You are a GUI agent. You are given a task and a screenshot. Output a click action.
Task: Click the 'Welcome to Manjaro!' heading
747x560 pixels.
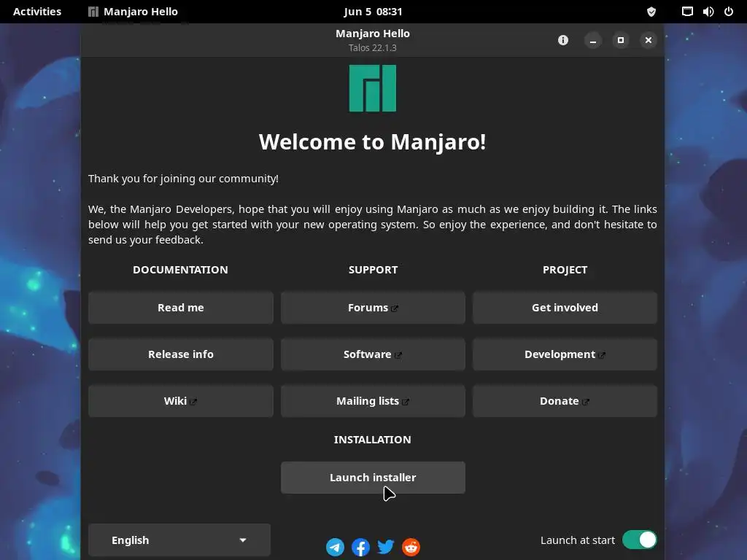coord(373,142)
